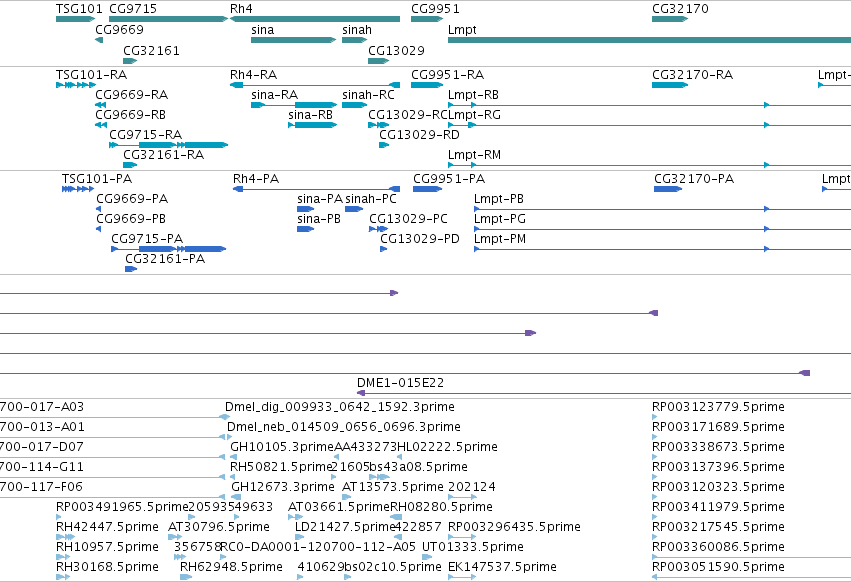Viewport: 851px width, 582px height.
Task: Select the CG9669-PA protein label
Action: click(x=132, y=199)
